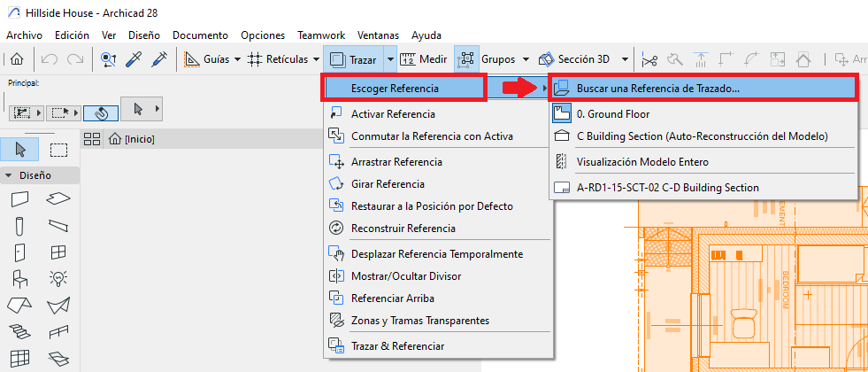Pick the Lamp tool
868x372 pixels.
(x=58, y=279)
